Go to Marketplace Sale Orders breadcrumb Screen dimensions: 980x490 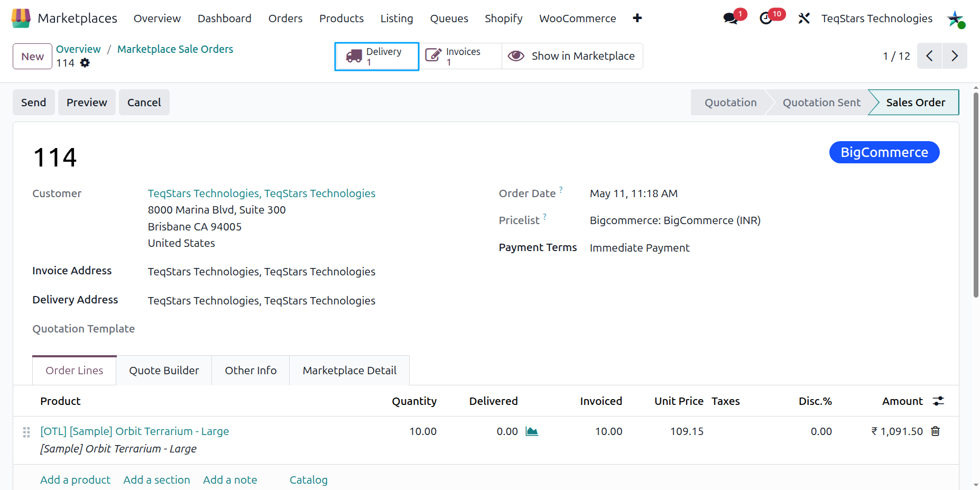175,49
